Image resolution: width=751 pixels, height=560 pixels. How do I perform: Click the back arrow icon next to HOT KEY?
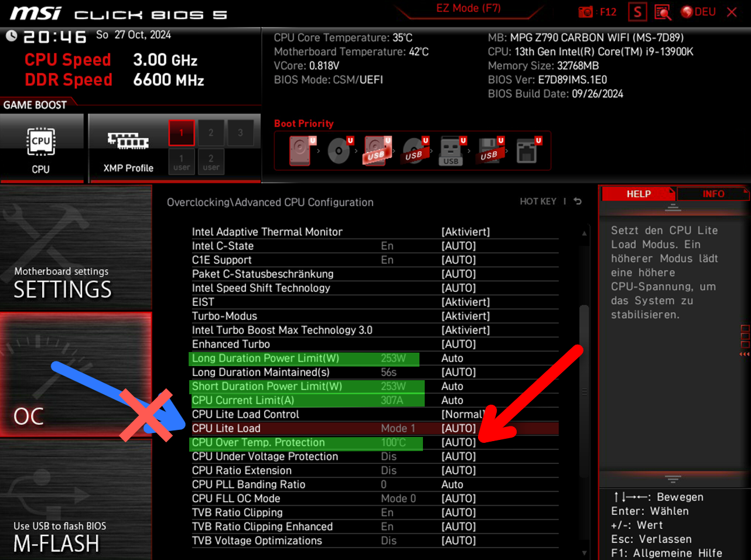578,202
